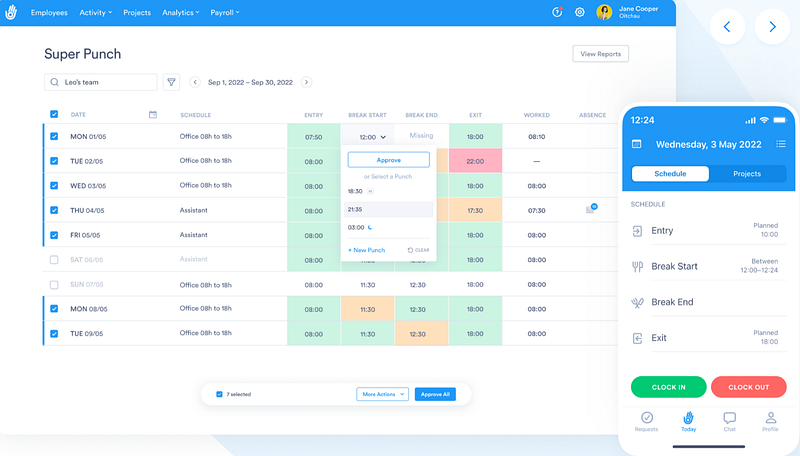
Task: Switch to the Projects tab on mobile
Action: pos(747,174)
